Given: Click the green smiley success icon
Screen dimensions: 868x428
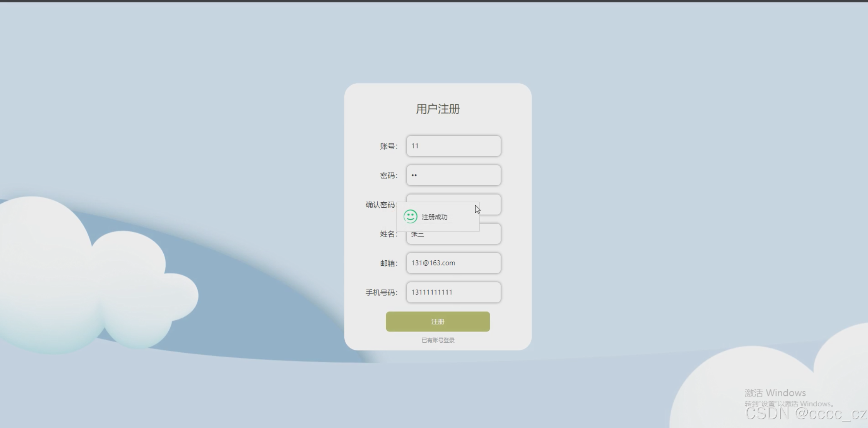Looking at the screenshot, I should click(410, 216).
